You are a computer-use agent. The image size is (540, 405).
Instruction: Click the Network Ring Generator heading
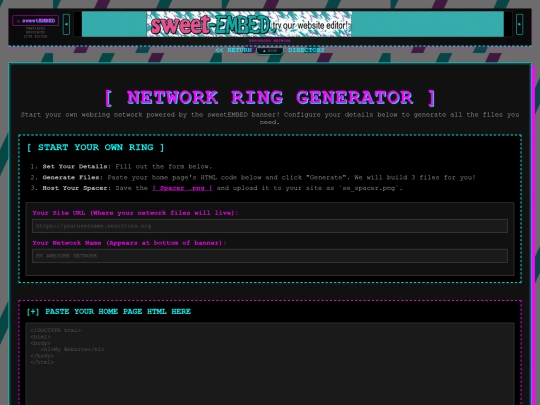[270, 97]
